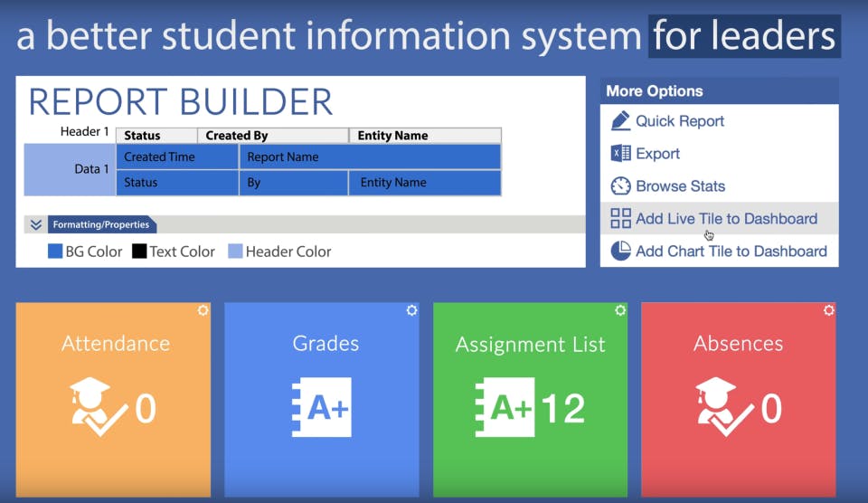This screenshot has width=868, height=503.
Task: Click the Assignment List tile title
Action: [x=531, y=345]
